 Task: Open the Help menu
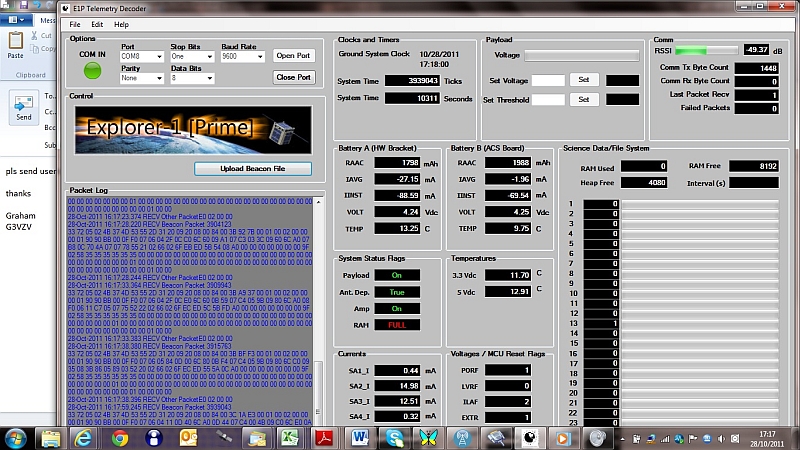pyautogui.click(x=121, y=24)
